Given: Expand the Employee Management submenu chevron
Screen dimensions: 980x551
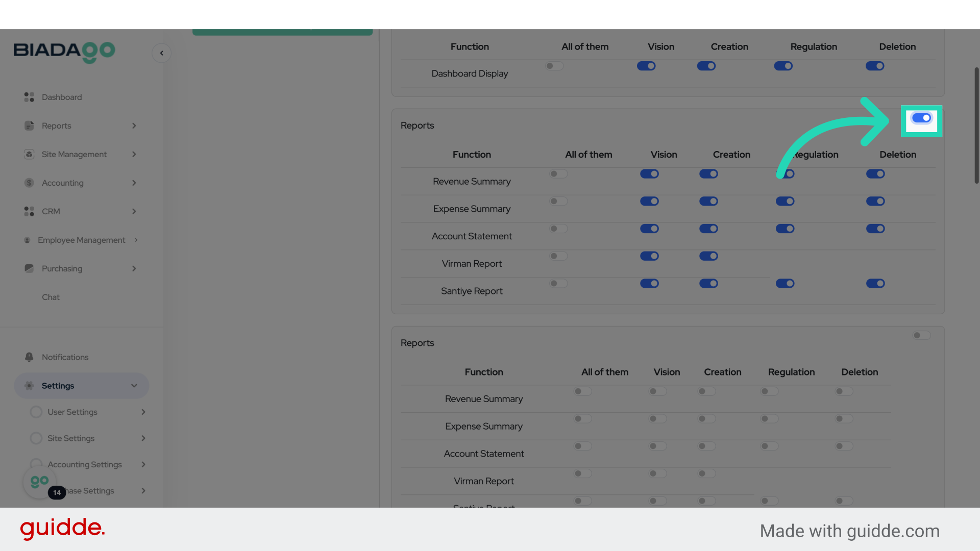Looking at the screenshot, I should click(136, 240).
